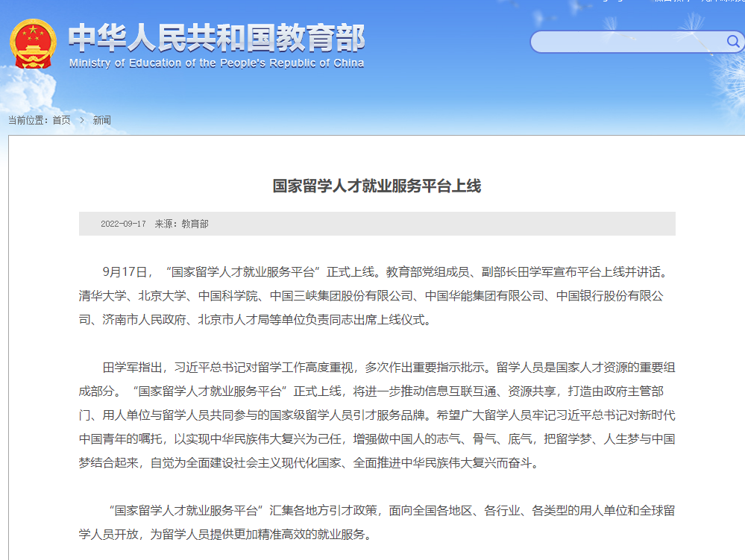Screen dimensions: 745x560
Task: Click the publish date 2022-09-17
Action: 123,224
